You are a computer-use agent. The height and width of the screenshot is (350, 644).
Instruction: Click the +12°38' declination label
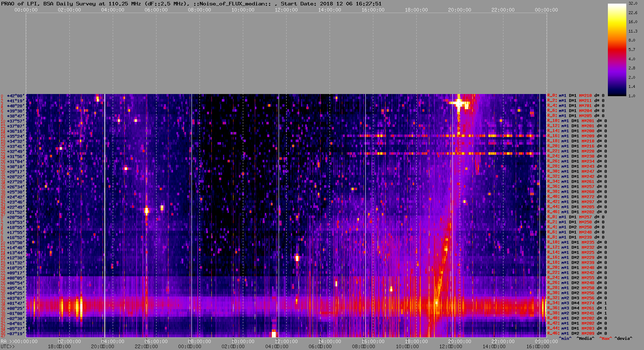pyautogui.click(x=16, y=258)
